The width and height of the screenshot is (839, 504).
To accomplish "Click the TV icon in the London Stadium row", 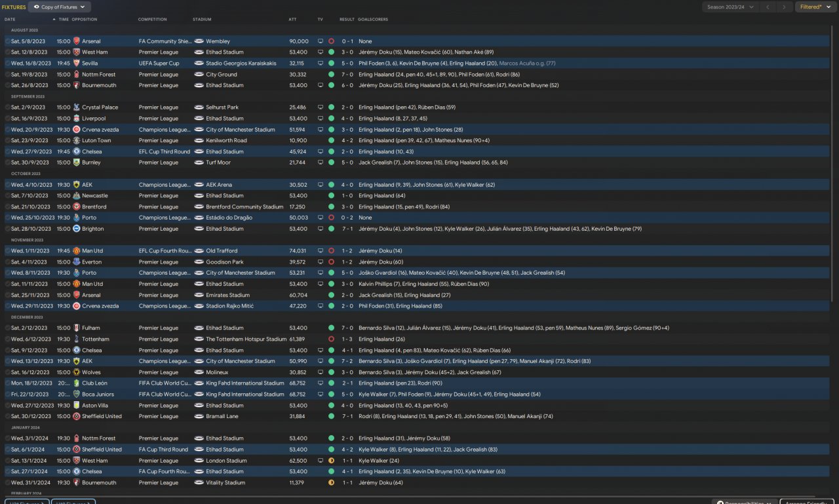I will pos(321,461).
